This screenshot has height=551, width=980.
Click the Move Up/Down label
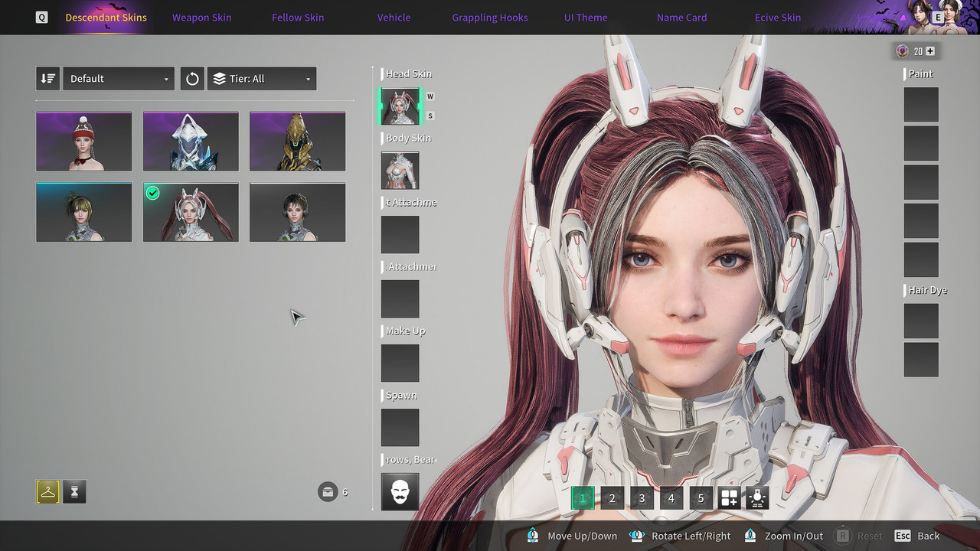582,536
